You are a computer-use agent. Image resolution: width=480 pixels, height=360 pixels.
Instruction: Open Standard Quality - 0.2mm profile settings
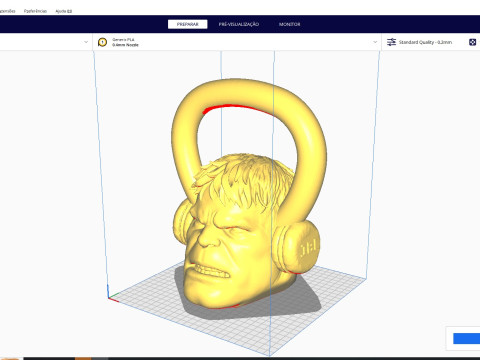[x=425, y=42]
